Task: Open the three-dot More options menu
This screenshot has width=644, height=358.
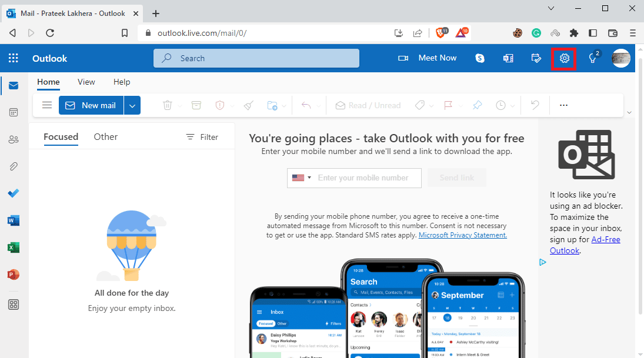Action: point(563,105)
